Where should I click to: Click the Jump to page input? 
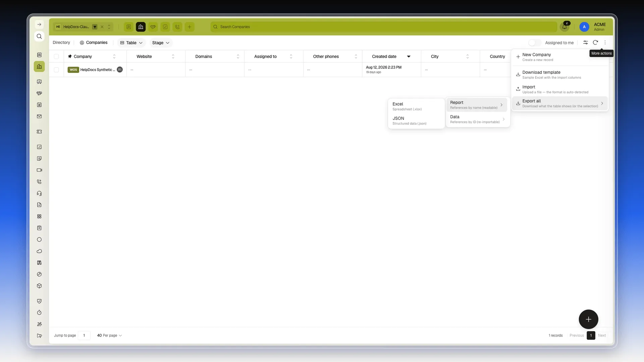click(x=84, y=336)
